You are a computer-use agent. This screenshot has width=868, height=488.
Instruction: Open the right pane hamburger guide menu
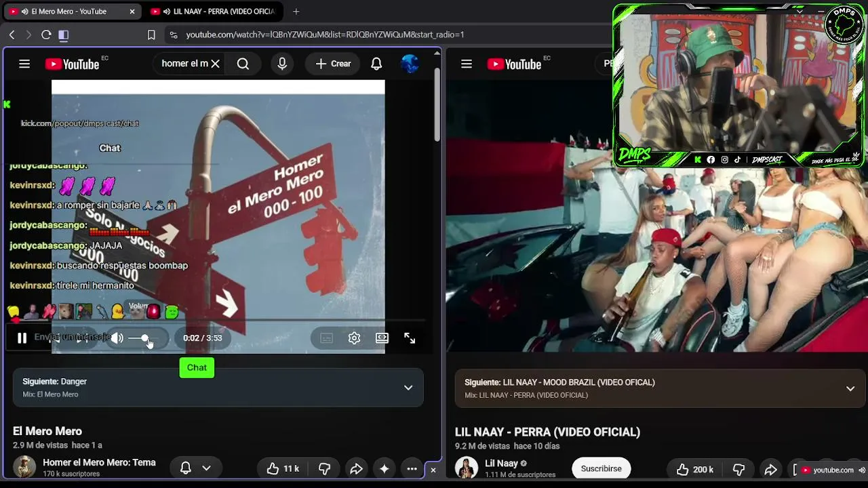click(467, 64)
